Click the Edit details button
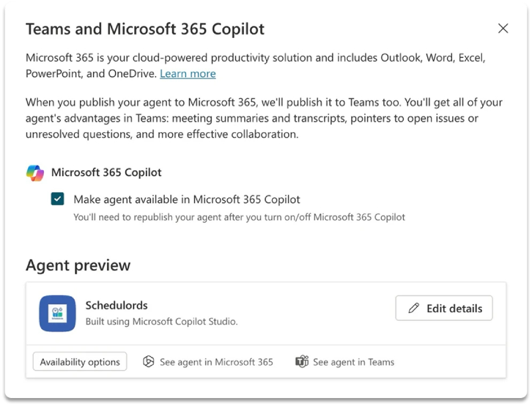This screenshot has height=406, width=532. click(x=444, y=308)
